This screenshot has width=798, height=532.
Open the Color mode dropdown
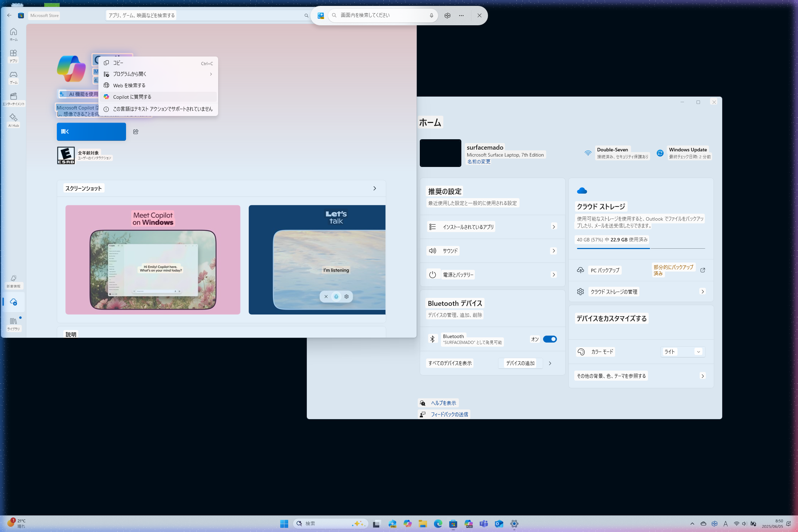click(x=683, y=352)
